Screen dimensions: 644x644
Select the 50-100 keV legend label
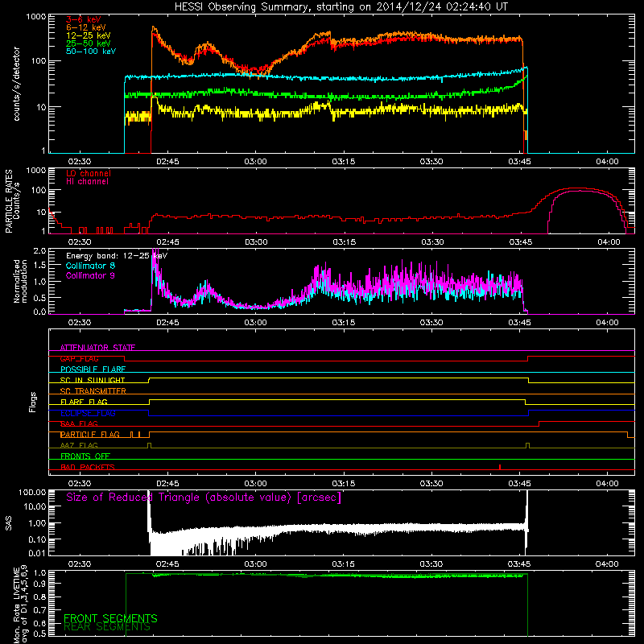pyautogui.click(x=91, y=52)
